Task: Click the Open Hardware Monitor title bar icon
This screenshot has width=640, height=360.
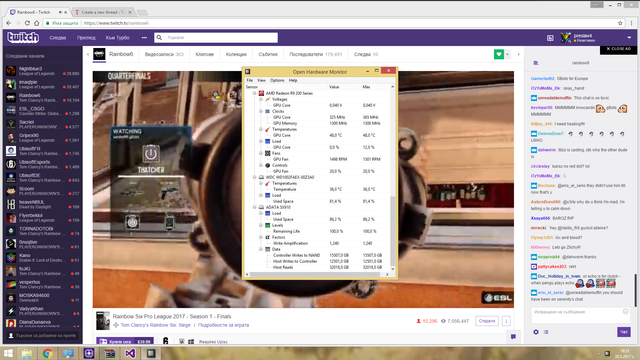Action: click(x=247, y=71)
